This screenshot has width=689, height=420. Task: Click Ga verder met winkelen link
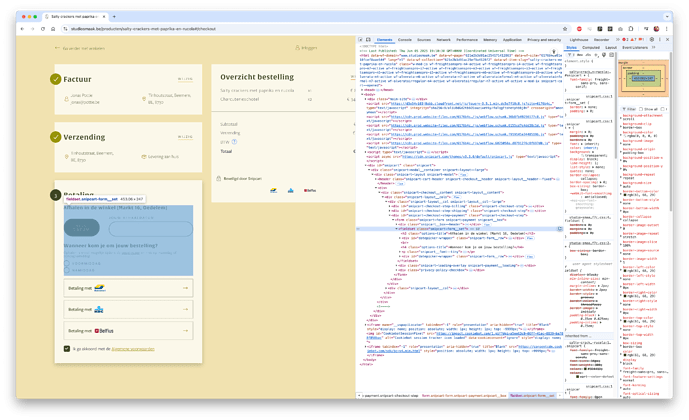click(x=80, y=48)
